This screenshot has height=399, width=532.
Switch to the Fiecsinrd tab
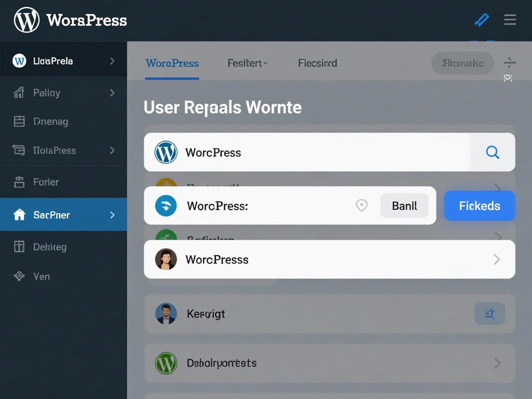[x=317, y=63]
